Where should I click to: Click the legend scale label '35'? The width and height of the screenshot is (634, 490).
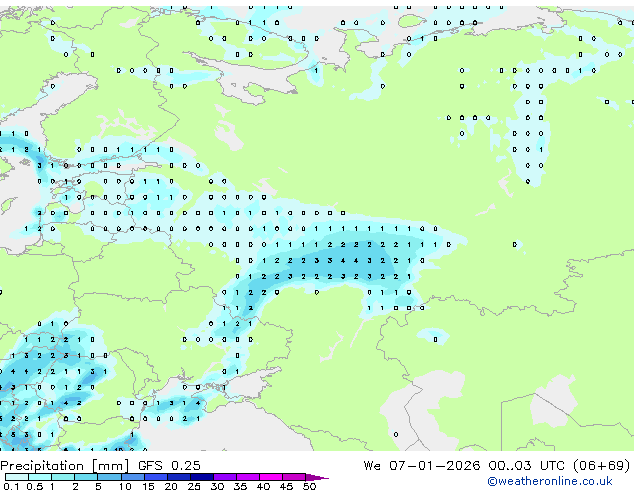[240, 486]
